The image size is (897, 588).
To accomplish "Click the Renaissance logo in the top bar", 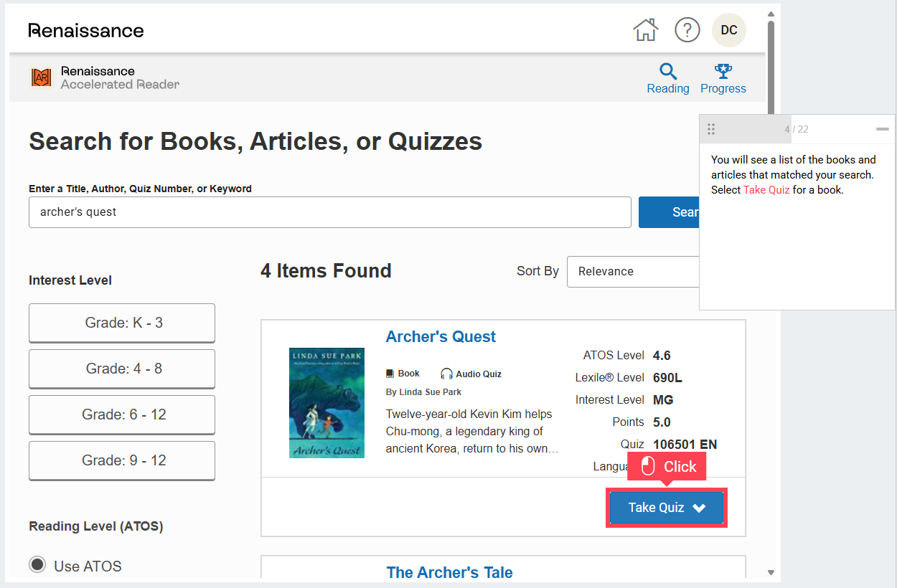I will click(86, 29).
